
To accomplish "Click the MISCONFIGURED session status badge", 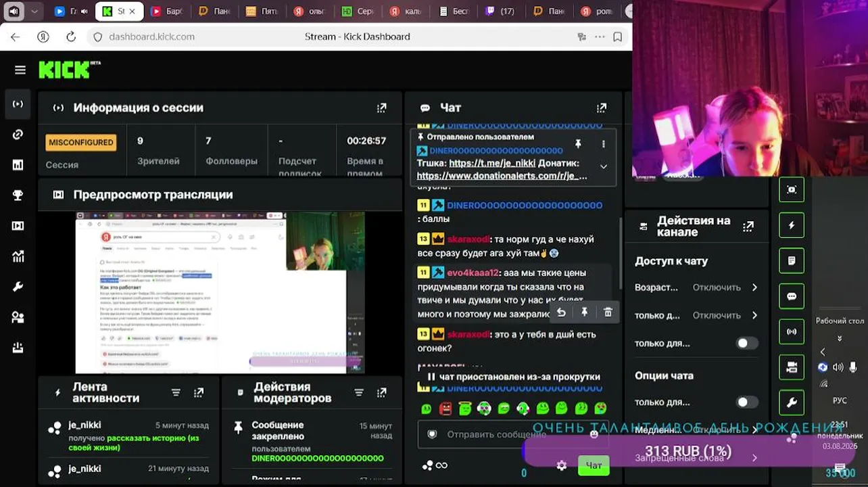I will [x=81, y=143].
